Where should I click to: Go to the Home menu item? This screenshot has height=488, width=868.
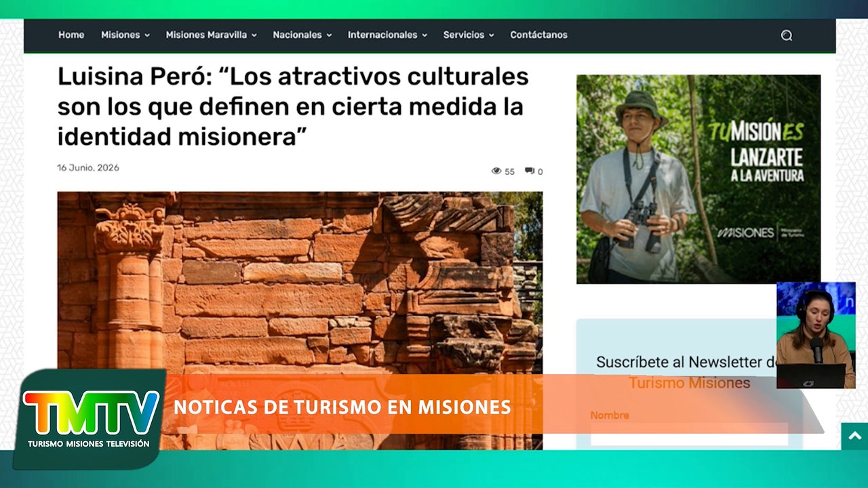pyautogui.click(x=71, y=35)
